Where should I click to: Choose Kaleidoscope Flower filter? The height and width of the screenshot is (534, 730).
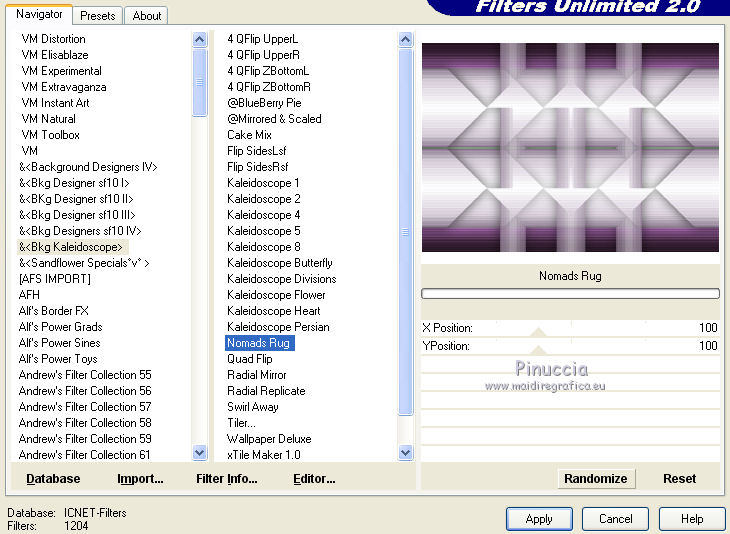coord(276,295)
